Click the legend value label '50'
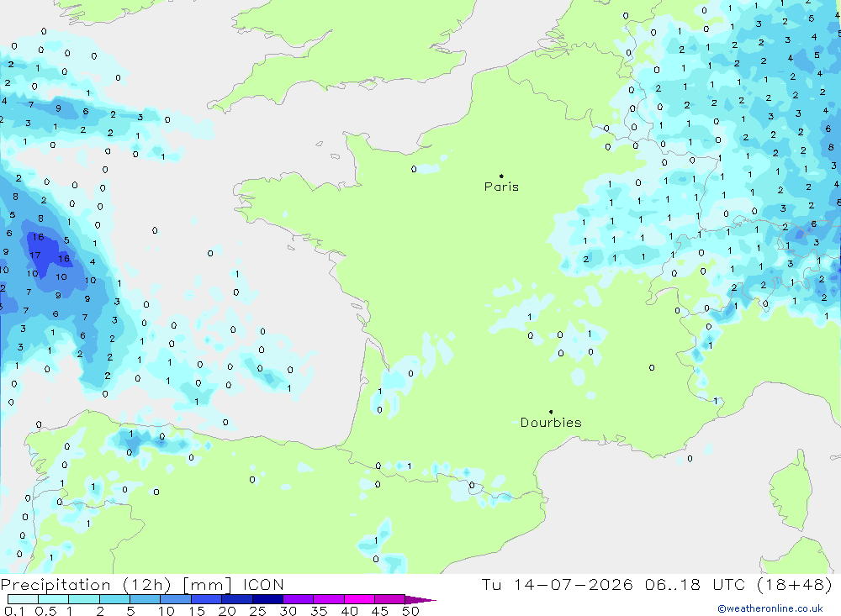 point(410,611)
